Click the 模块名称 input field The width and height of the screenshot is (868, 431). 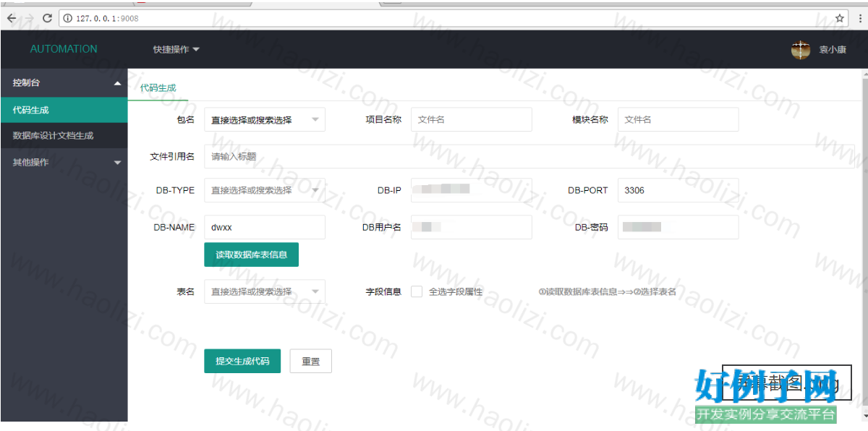678,119
